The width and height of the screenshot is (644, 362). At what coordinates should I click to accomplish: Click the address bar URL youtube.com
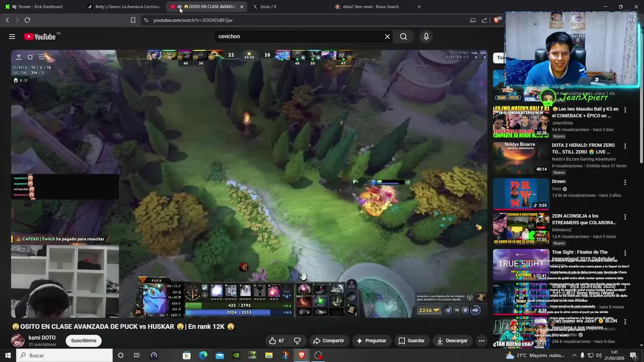tap(193, 20)
